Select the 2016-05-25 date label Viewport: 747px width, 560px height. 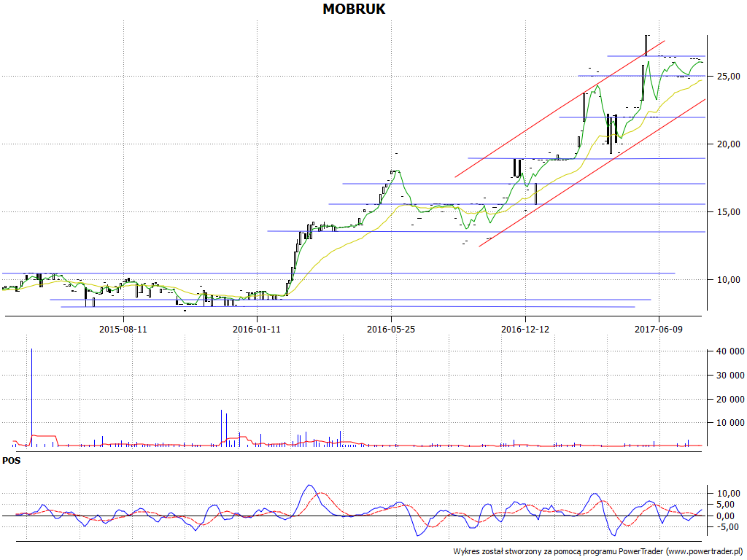pos(391,329)
